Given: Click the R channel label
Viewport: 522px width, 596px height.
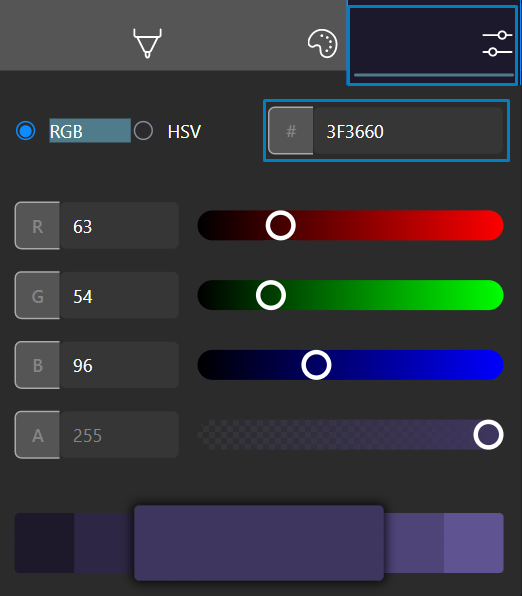Looking at the screenshot, I should (37, 226).
